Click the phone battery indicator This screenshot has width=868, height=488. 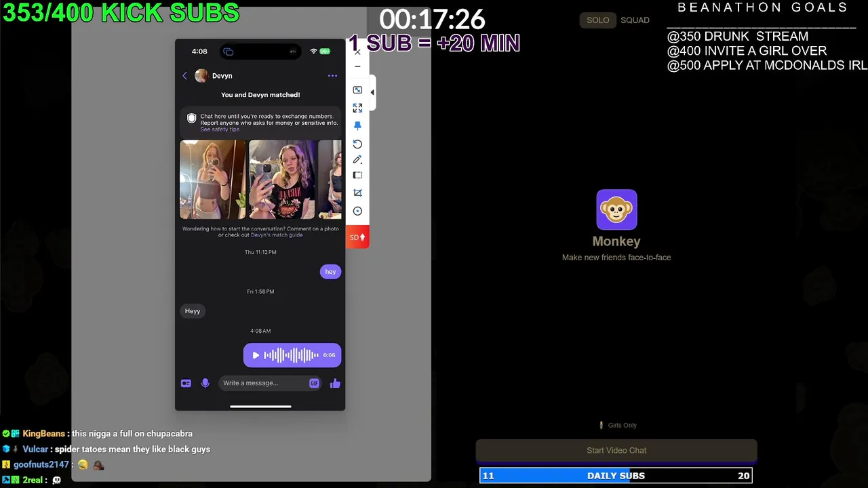[x=325, y=52]
